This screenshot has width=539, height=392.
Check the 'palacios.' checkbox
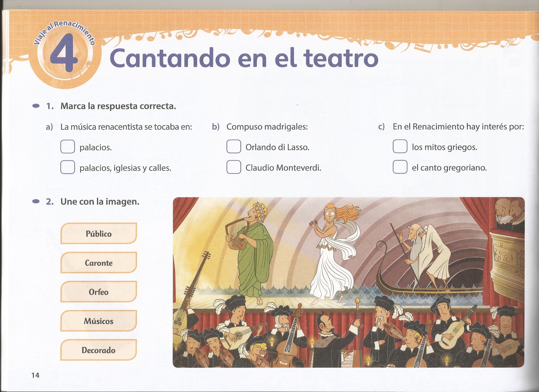(68, 147)
